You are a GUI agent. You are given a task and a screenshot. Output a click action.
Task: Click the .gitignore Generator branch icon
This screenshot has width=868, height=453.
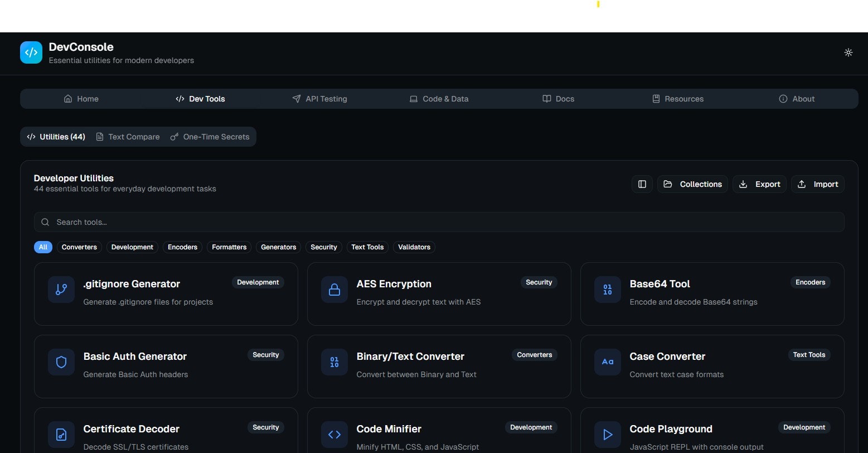click(x=61, y=290)
